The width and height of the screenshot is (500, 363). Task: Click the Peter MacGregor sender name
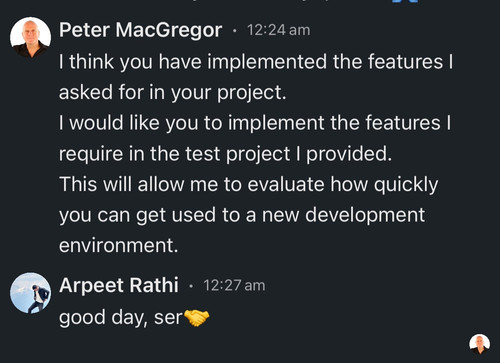pos(140,30)
